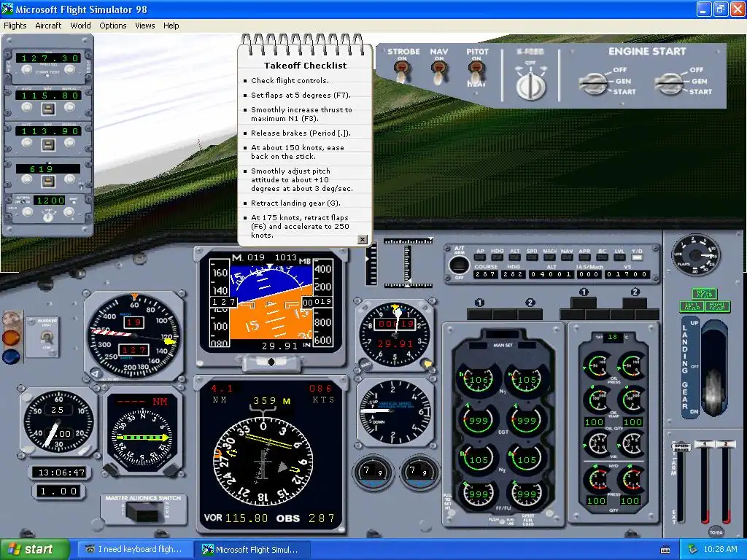Image resolution: width=747 pixels, height=560 pixels.
Task: Flip the Master Avionics Switch
Action: [143, 513]
